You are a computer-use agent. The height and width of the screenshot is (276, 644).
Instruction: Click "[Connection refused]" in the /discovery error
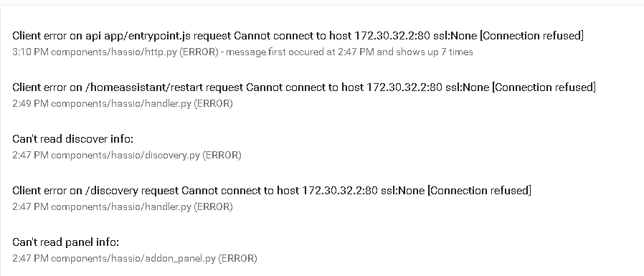(x=479, y=191)
